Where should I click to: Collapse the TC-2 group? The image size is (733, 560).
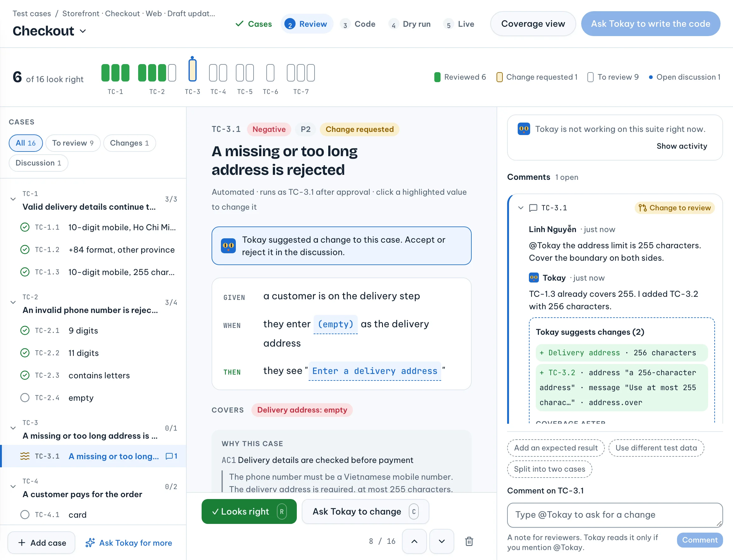13,303
